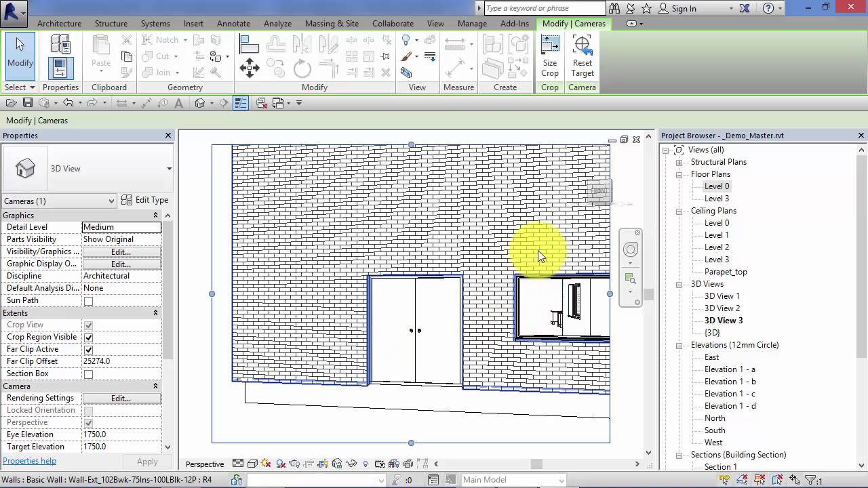Click the Temporary Hide/Isolate lightbulb icon
The height and width of the screenshot is (488, 868).
click(366, 464)
